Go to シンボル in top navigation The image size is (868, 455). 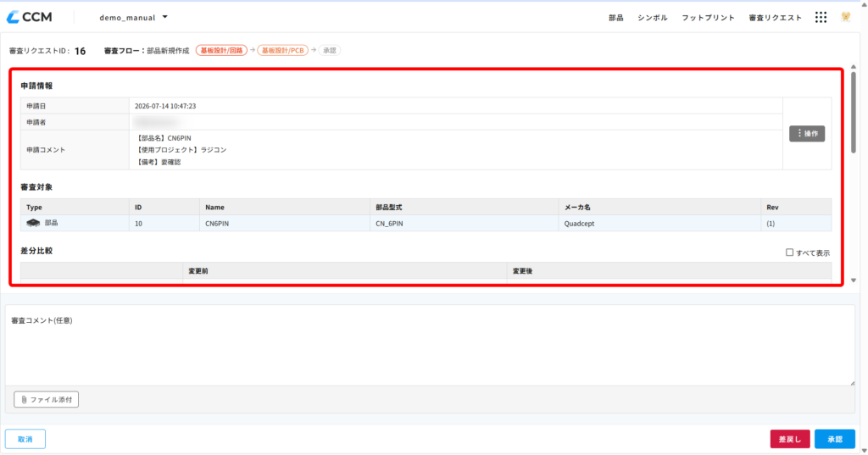pyautogui.click(x=652, y=18)
